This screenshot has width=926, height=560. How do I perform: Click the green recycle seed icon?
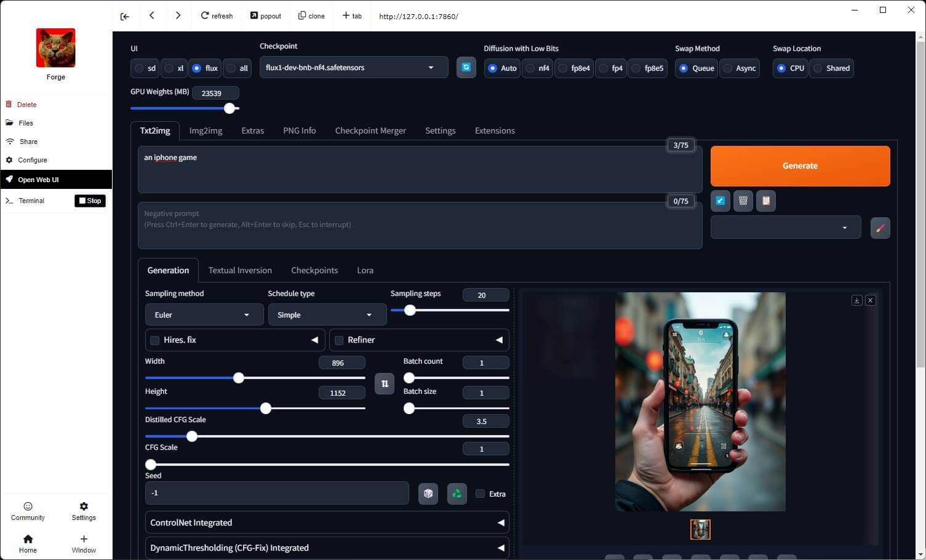(x=457, y=494)
